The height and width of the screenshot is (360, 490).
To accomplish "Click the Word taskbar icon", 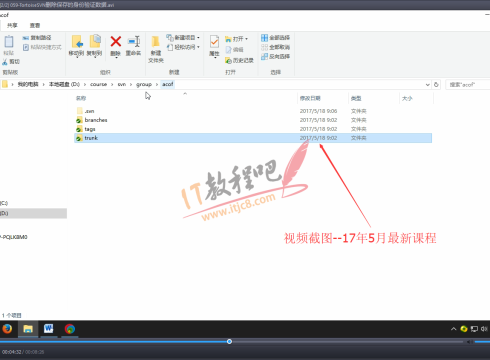I will point(49,329).
